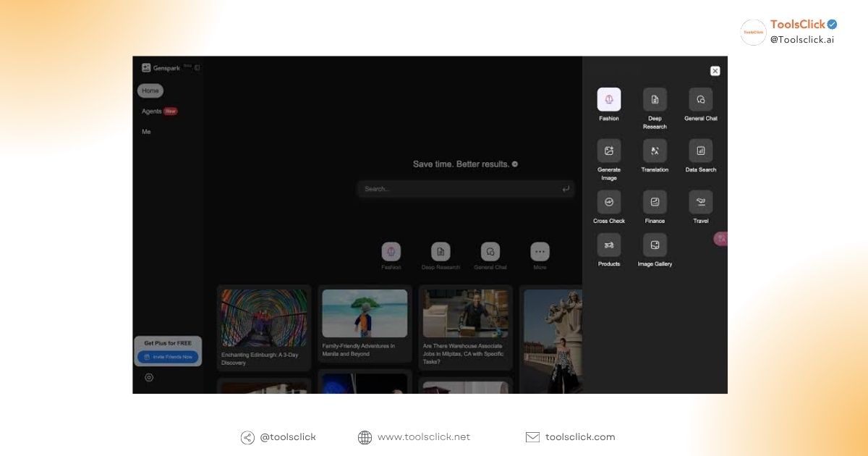Open settings via the gear icon
The image size is (868, 456).
(x=149, y=377)
